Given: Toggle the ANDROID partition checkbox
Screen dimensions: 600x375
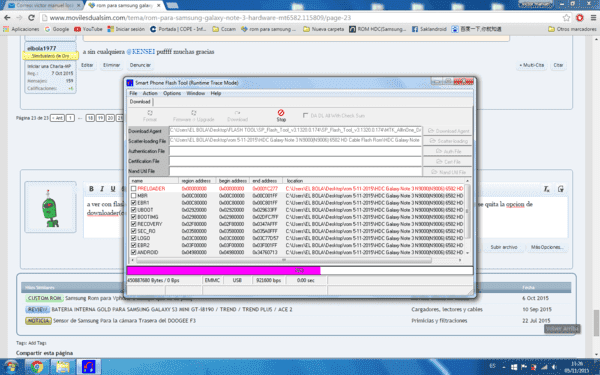Looking at the screenshot, I should click(134, 252).
